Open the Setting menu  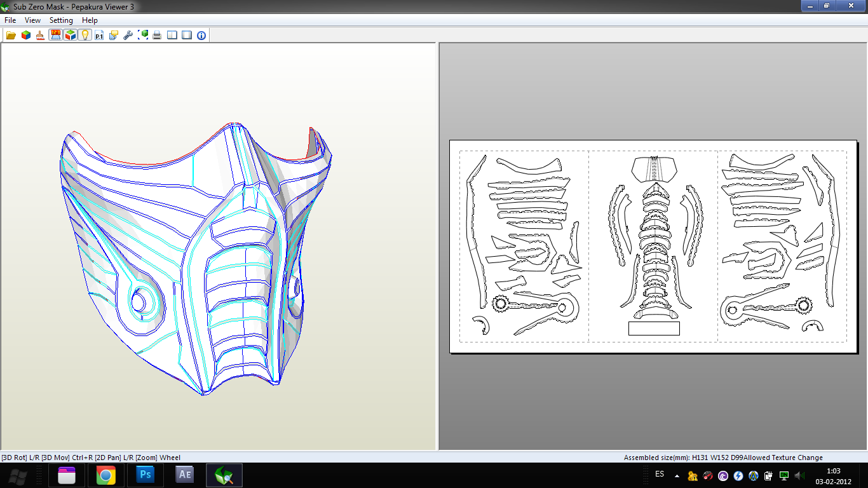(x=61, y=20)
